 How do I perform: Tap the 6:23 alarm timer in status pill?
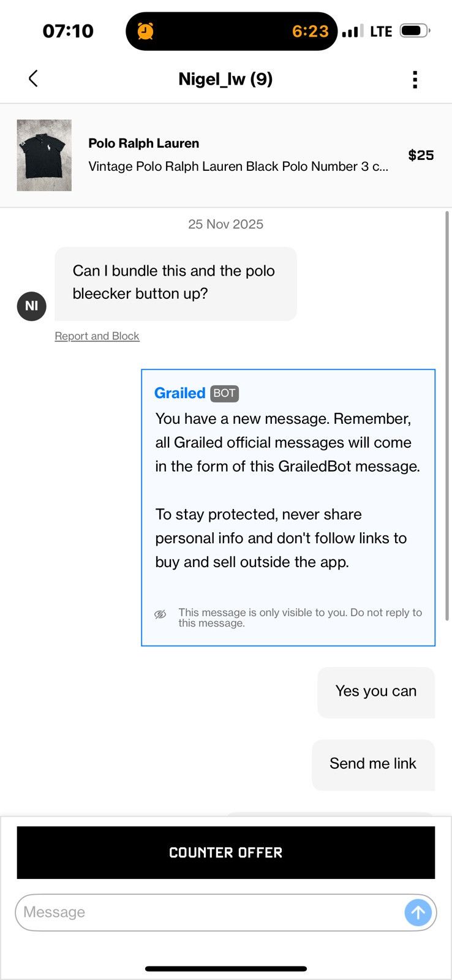311,31
